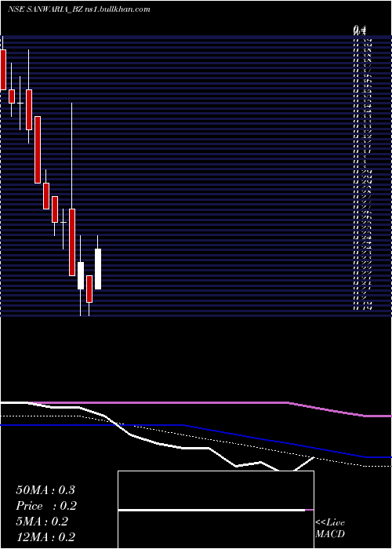The height and width of the screenshot is (549, 392).
Task: Click the 12MA : 0.2 value
Action: pos(45,537)
